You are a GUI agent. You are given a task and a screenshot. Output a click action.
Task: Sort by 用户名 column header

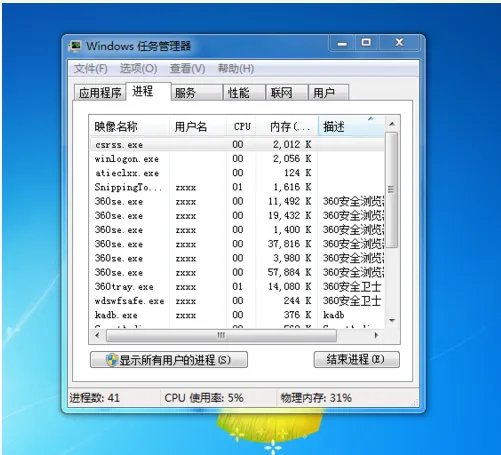198,127
